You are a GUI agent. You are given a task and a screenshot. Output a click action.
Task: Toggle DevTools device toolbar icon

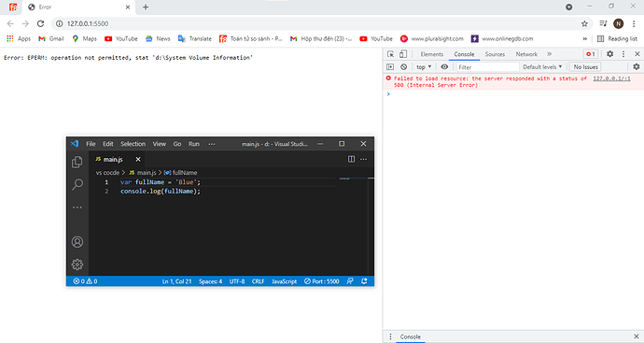click(x=403, y=54)
